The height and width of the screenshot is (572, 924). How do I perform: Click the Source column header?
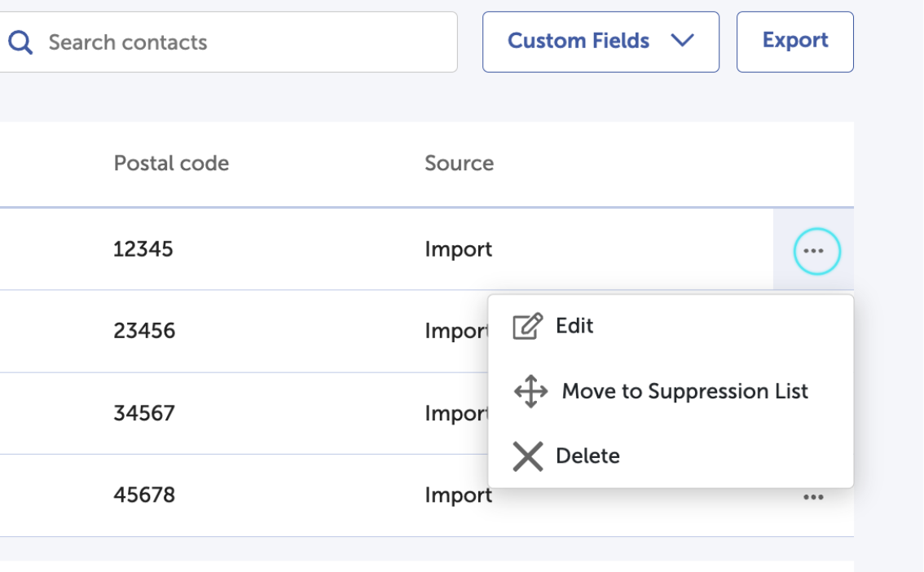coord(459,164)
